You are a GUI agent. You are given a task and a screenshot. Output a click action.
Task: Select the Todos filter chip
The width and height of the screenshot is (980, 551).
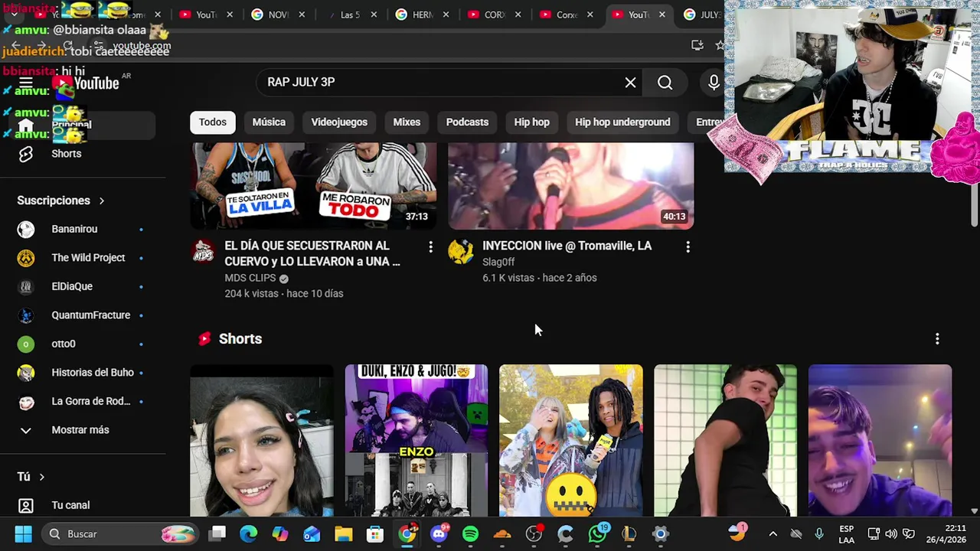pos(213,122)
